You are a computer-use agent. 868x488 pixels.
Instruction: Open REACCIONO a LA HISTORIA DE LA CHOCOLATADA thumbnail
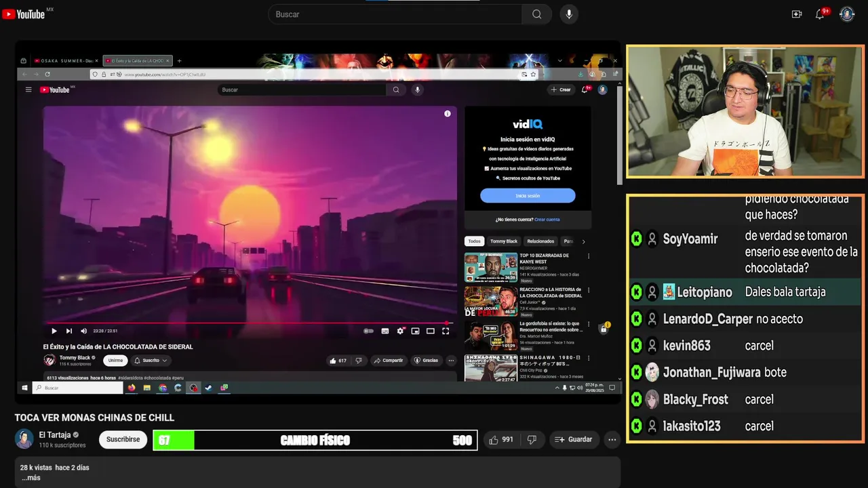[491, 301]
